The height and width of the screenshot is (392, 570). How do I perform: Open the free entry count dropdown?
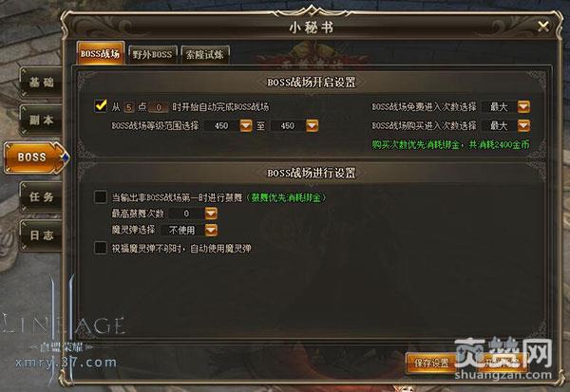coord(523,106)
